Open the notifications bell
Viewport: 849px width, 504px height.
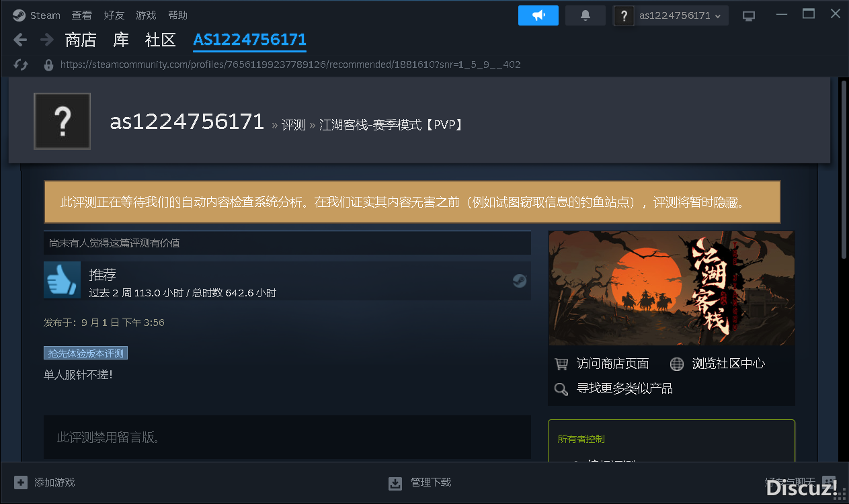[585, 15]
